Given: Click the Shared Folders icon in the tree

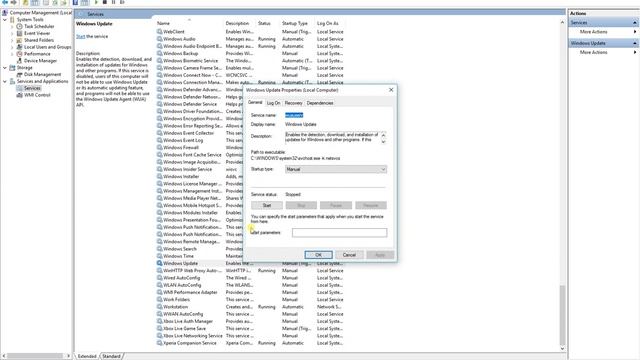Looking at the screenshot, I should [19, 40].
